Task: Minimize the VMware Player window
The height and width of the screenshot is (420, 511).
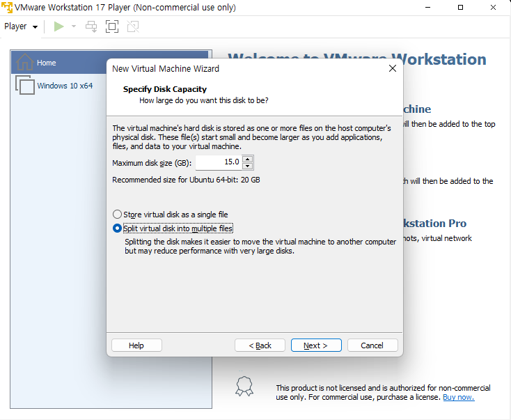Action: (x=427, y=7)
